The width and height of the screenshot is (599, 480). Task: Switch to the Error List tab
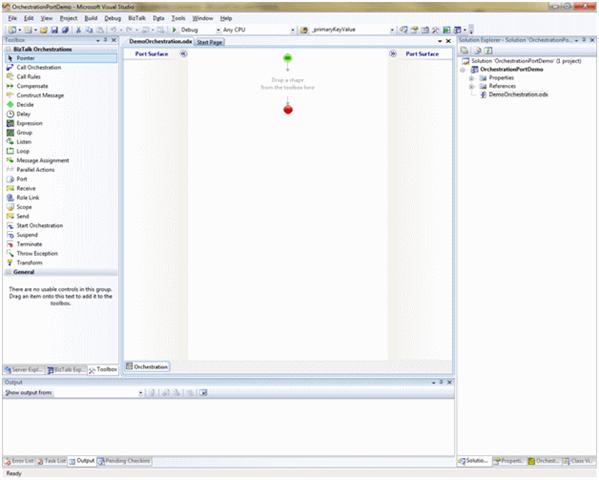pyautogui.click(x=19, y=461)
